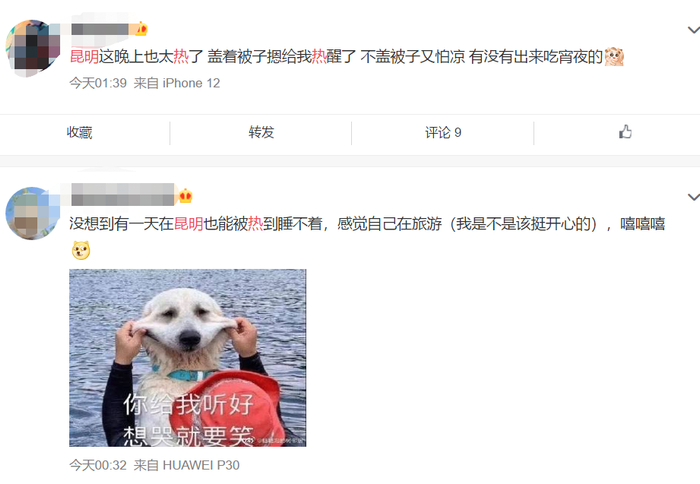Open the second poster's pixelated avatar

(33, 213)
